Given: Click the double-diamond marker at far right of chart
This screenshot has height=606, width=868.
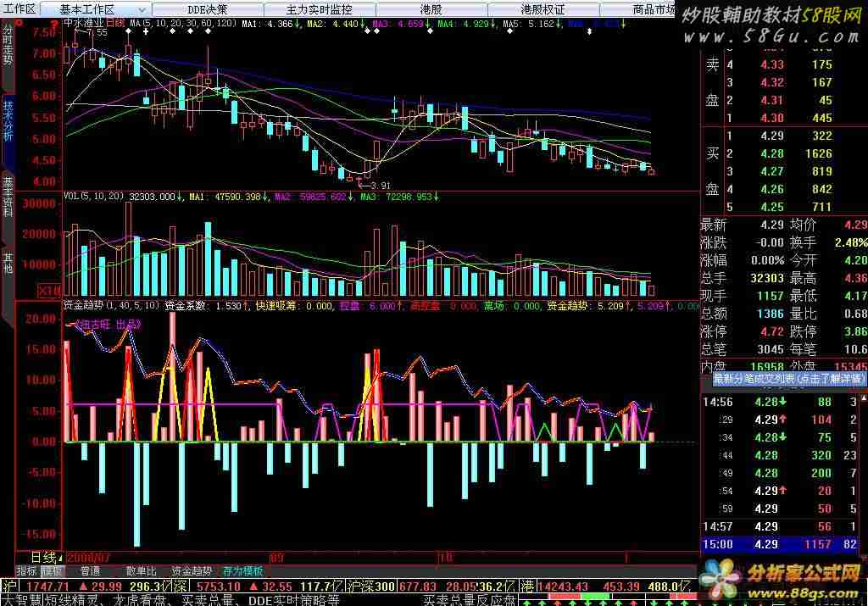Looking at the screenshot, I should tap(589, 31).
